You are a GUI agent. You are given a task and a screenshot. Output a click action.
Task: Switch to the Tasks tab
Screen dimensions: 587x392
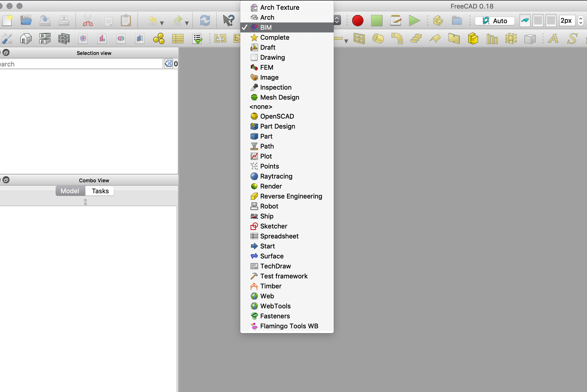point(100,191)
